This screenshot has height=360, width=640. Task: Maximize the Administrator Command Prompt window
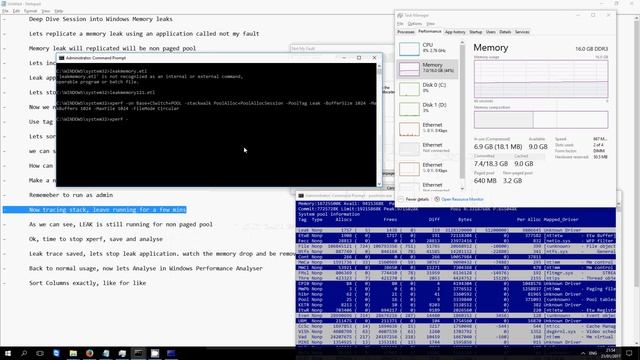pyautogui.click(x=359, y=58)
